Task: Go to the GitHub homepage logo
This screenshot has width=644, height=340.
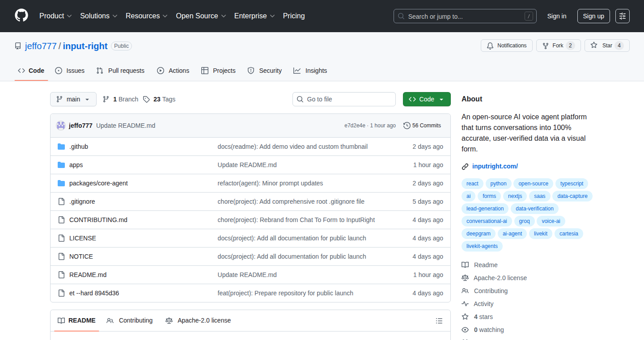Action: tap(21, 16)
